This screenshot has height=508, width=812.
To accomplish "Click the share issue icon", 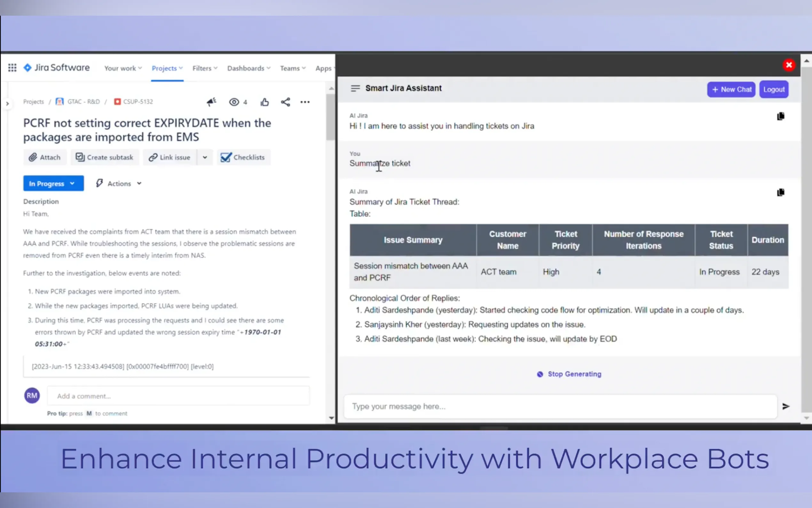I will tap(285, 102).
